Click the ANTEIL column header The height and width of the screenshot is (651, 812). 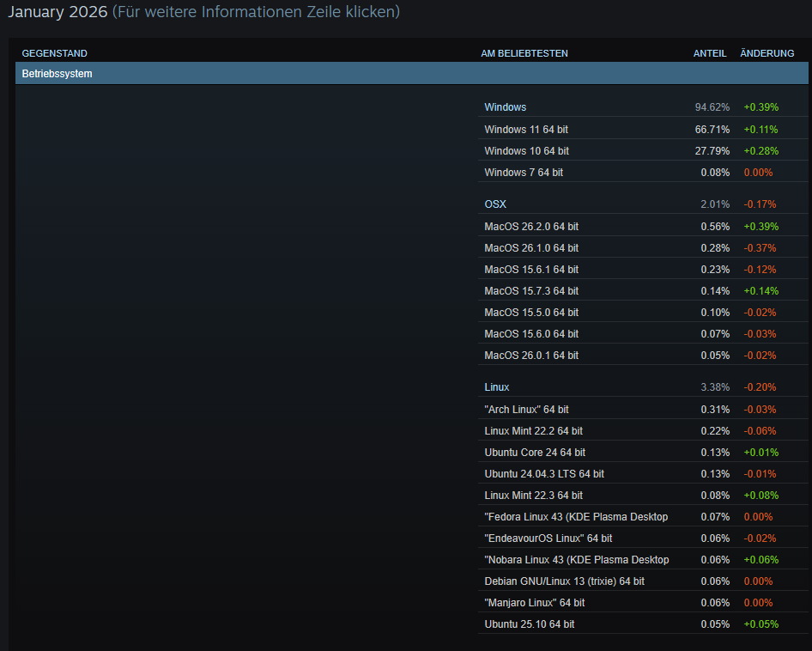pos(710,53)
